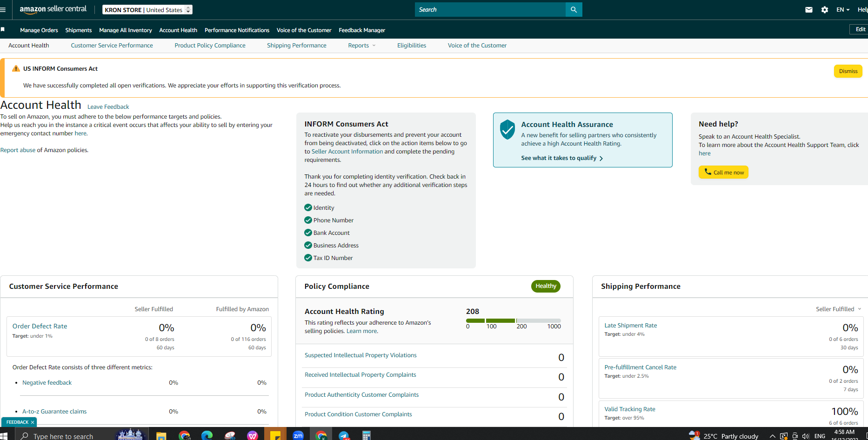The image size is (868, 440).
Task: Open the Report abuse link
Action: [x=18, y=150]
